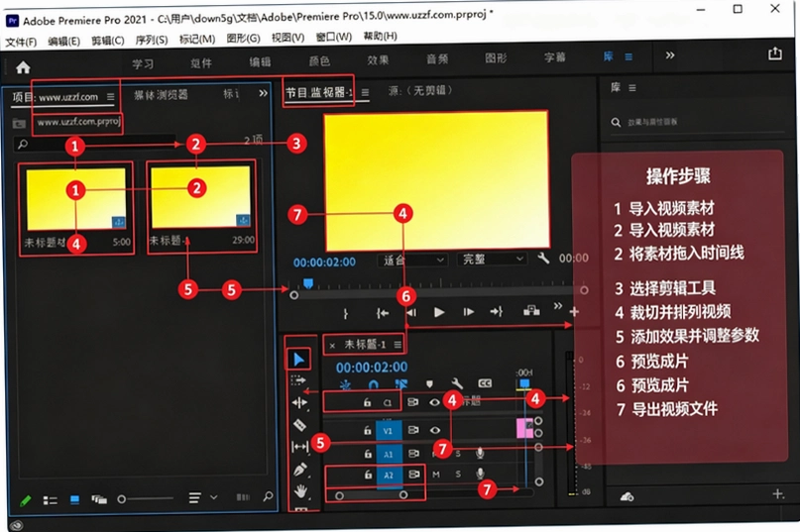The image size is (800, 532).
Task: Open the 未标题-1 sequence panel menu
Action: (x=398, y=345)
